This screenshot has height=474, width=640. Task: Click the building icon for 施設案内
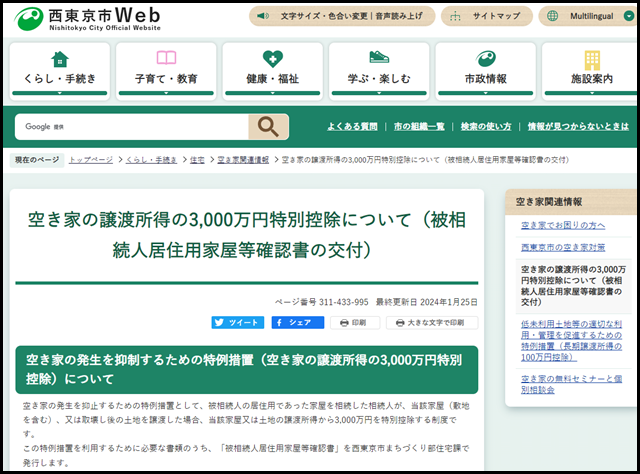pos(592,60)
